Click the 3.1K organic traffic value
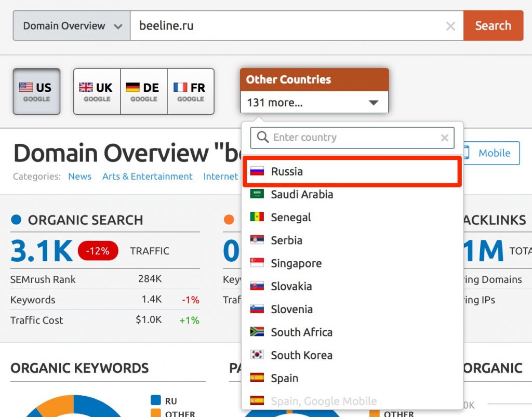This screenshot has height=417, width=532. [42, 251]
